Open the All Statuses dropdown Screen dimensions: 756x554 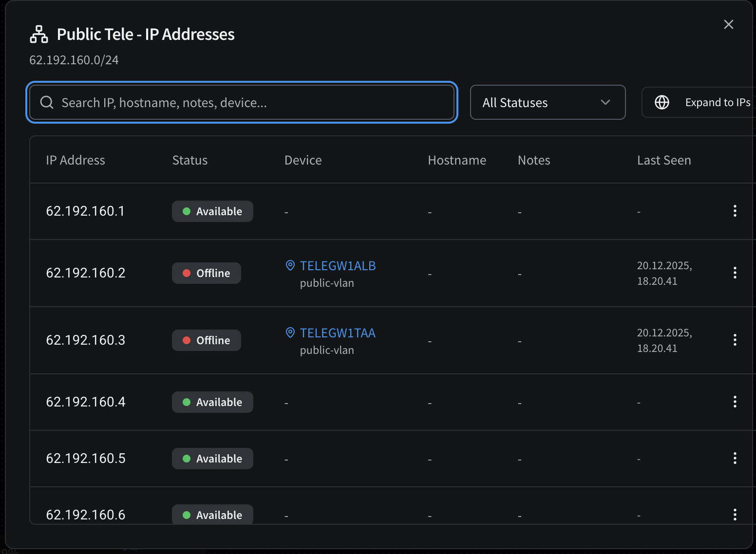[547, 102]
